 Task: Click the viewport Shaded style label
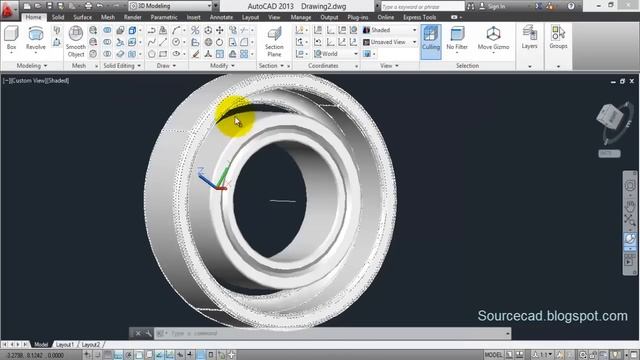[58, 81]
